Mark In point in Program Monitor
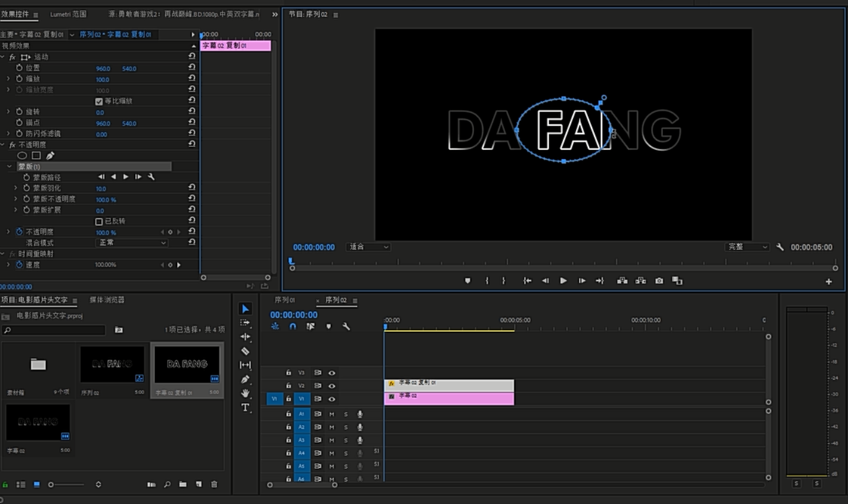The height and width of the screenshot is (504, 848). click(487, 281)
